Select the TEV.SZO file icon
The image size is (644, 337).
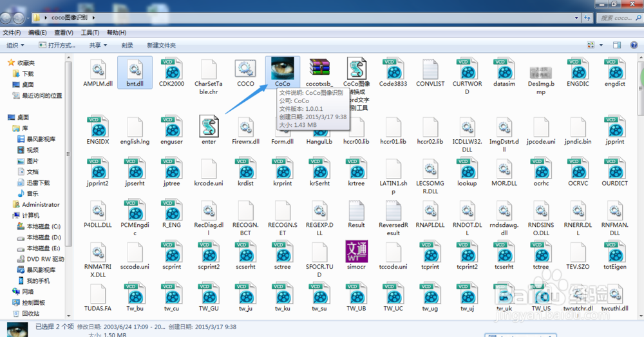[578, 251]
